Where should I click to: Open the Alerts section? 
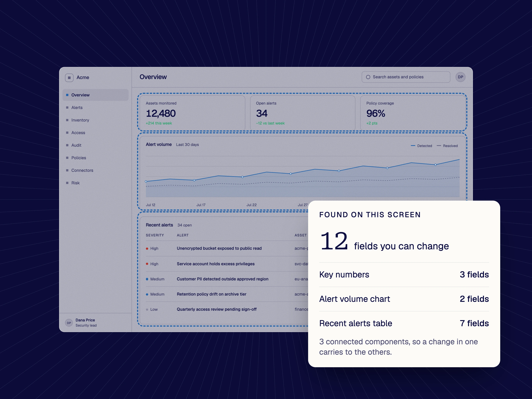(96, 108)
